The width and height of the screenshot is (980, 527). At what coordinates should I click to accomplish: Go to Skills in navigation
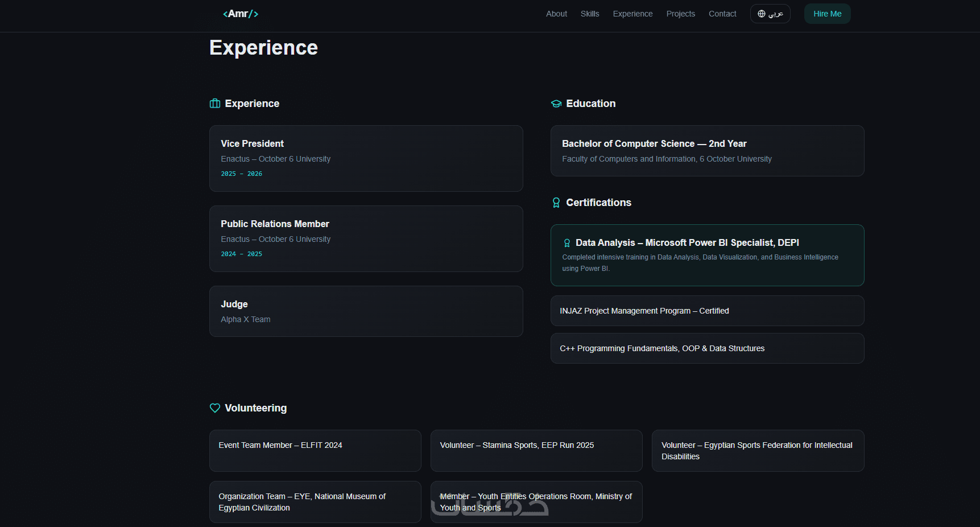(590, 14)
